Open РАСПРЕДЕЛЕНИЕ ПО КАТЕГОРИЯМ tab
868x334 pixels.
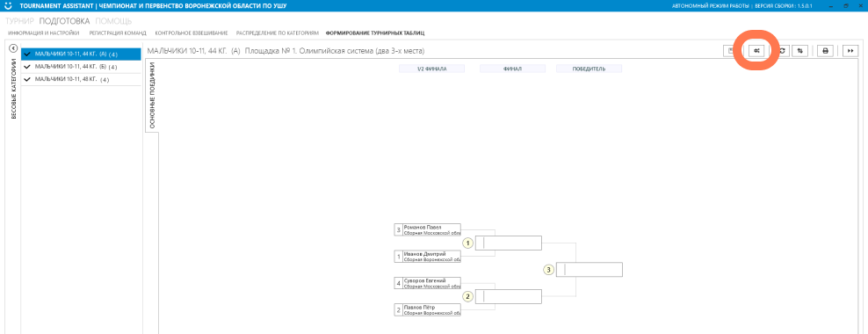point(278,33)
